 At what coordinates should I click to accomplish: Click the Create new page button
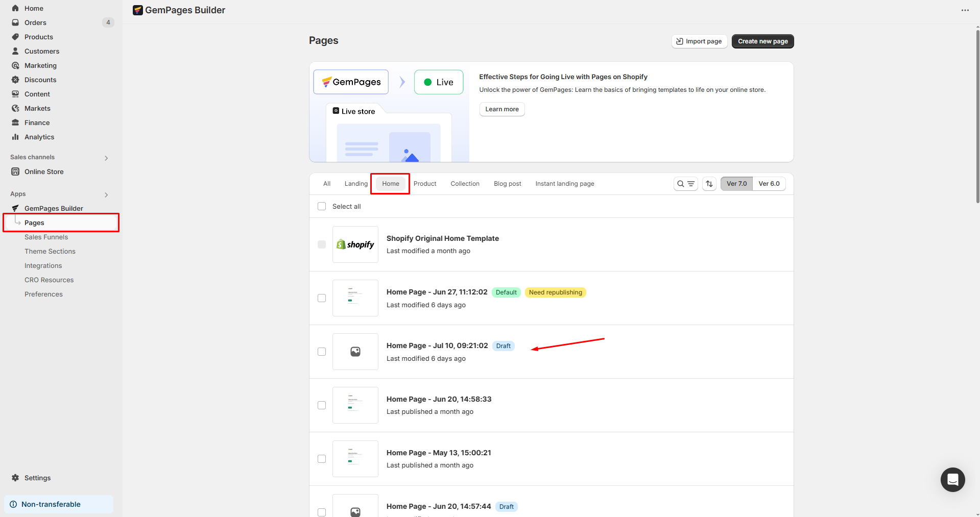(x=762, y=41)
